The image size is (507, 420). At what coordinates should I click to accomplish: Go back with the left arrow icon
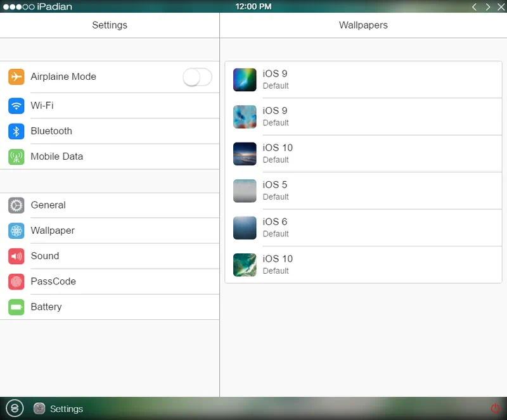474,7
